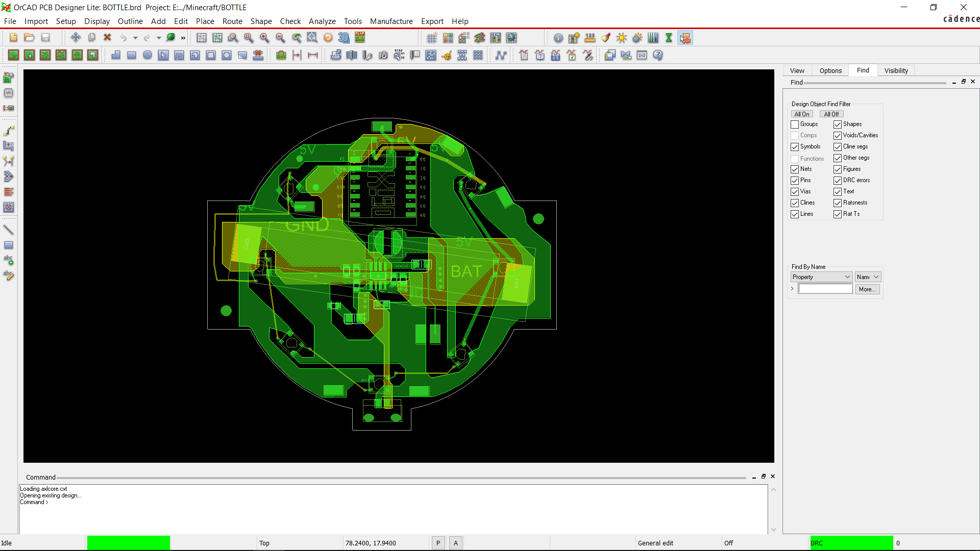Switch to the View tab

click(x=797, y=71)
